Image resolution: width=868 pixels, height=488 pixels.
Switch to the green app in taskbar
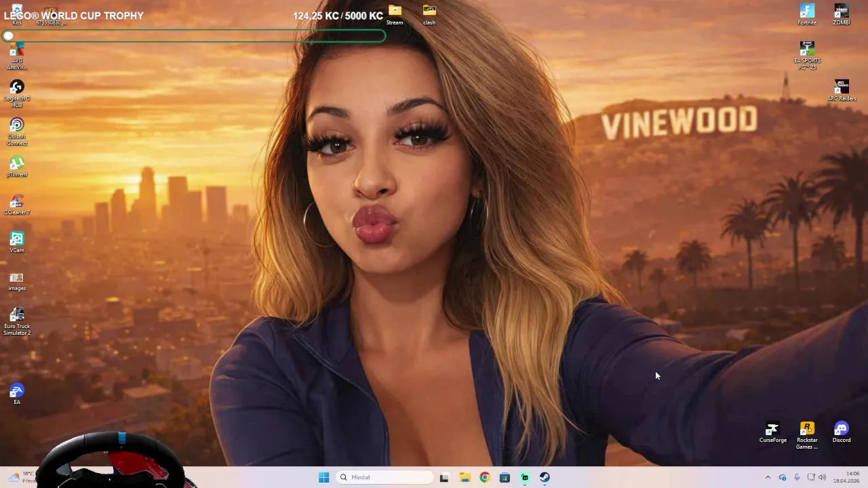tap(525, 477)
